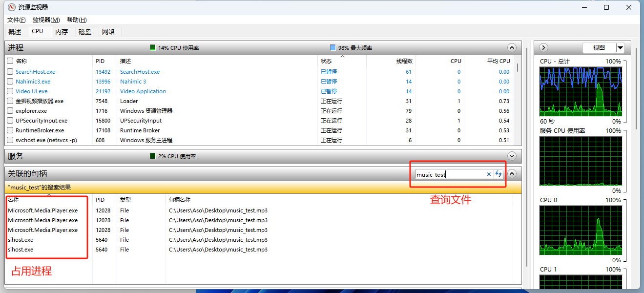Switch to the 概述 tab
The height and width of the screenshot is (293, 644).
(x=15, y=32)
